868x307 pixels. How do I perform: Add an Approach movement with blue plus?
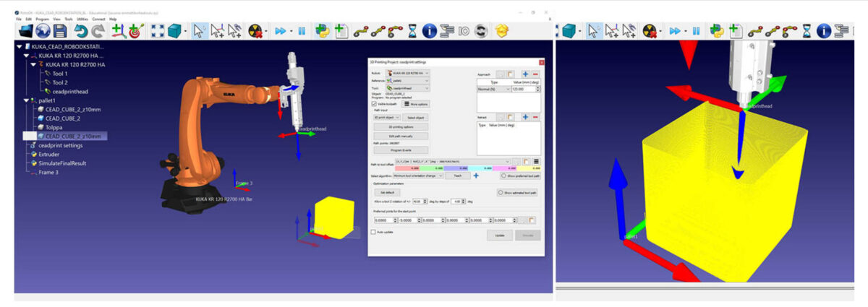[x=525, y=74]
